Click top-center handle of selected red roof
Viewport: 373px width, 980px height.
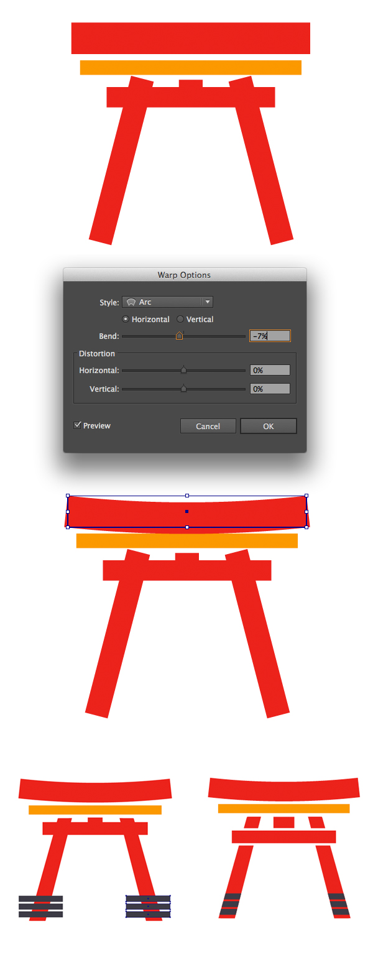pos(187,496)
